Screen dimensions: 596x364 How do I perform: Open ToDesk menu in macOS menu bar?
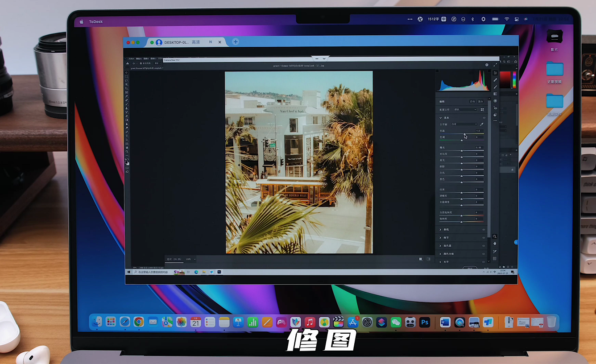click(x=96, y=21)
